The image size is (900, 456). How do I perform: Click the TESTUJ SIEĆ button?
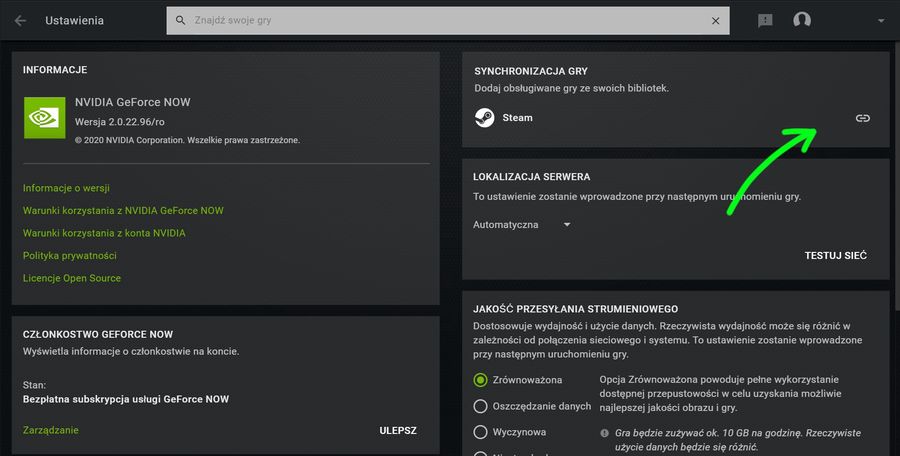[x=836, y=256]
